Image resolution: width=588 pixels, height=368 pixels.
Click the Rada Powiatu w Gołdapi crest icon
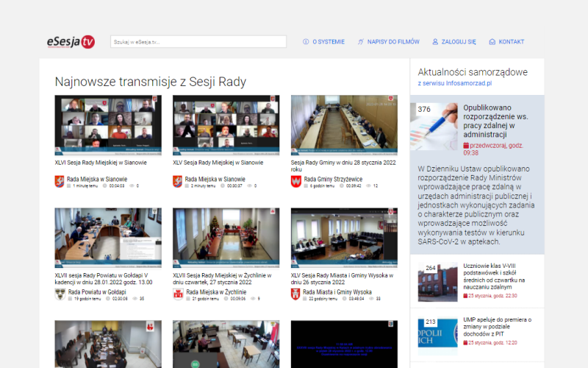tap(60, 294)
